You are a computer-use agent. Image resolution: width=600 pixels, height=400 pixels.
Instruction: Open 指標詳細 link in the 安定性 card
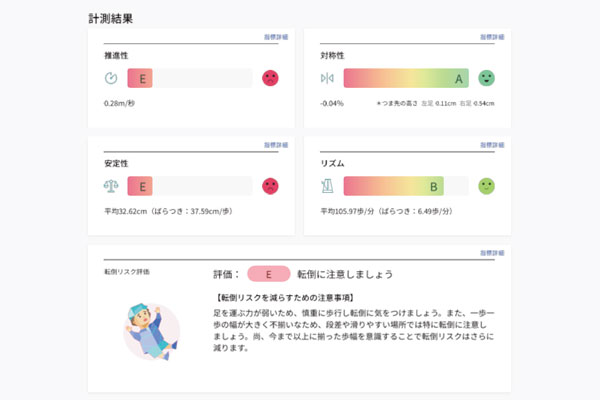[277, 145]
